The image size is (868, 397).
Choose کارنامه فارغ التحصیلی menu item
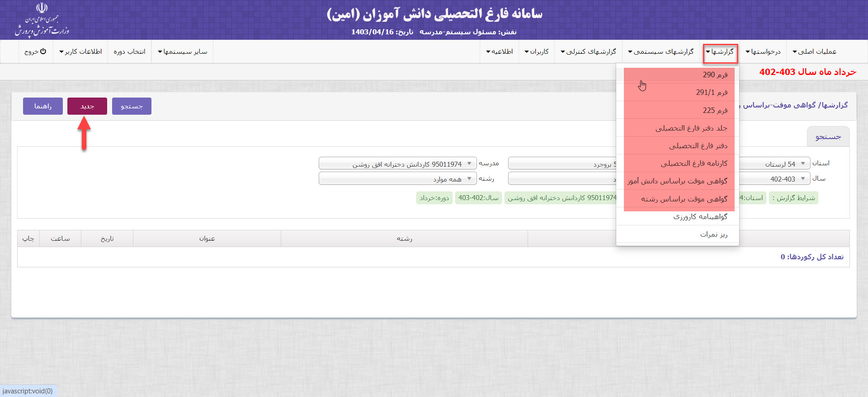click(693, 163)
